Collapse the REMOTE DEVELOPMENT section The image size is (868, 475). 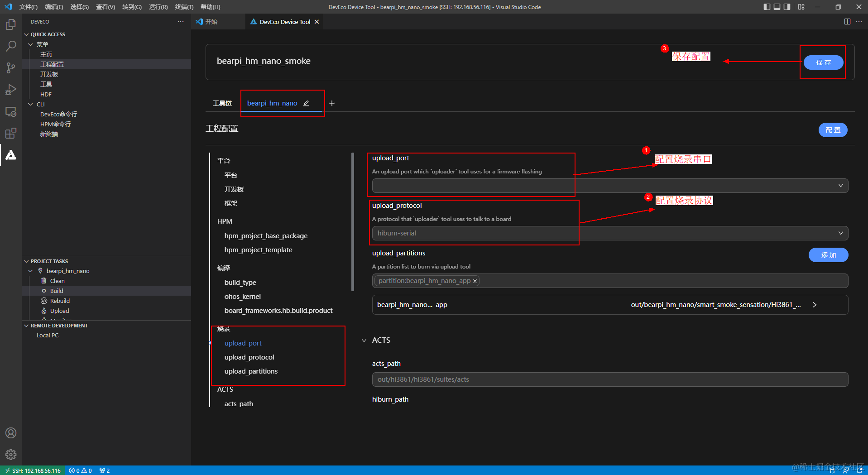pyautogui.click(x=26, y=326)
